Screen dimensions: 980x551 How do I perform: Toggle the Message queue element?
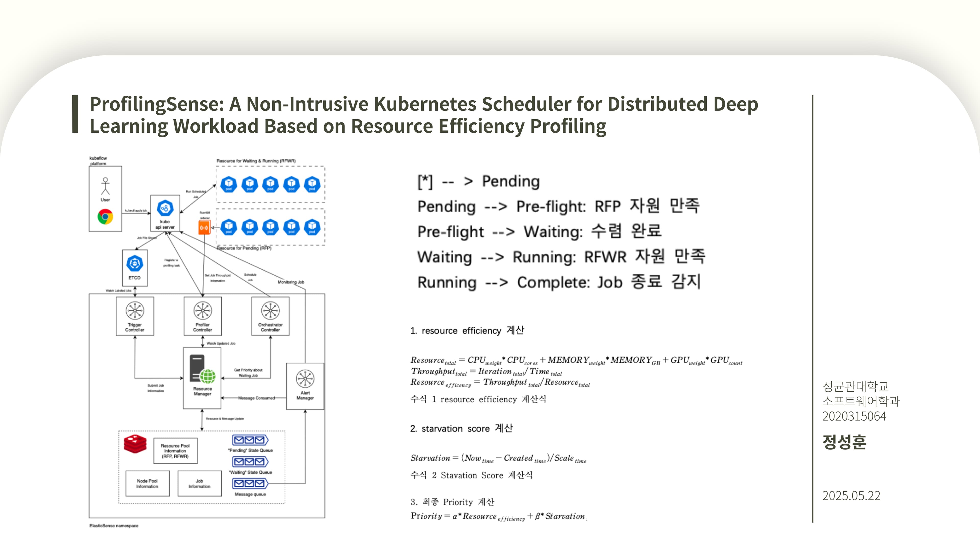[250, 484]
